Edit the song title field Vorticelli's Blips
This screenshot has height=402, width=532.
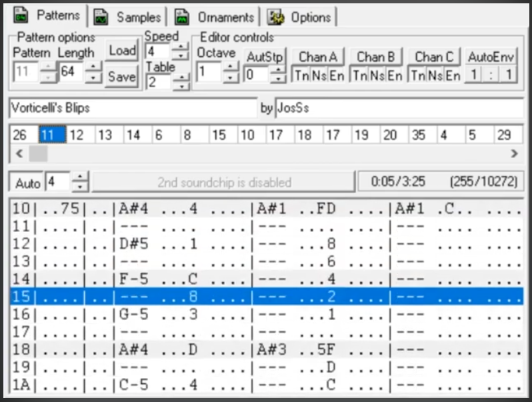pyautogui.click(x=133, y=108)
